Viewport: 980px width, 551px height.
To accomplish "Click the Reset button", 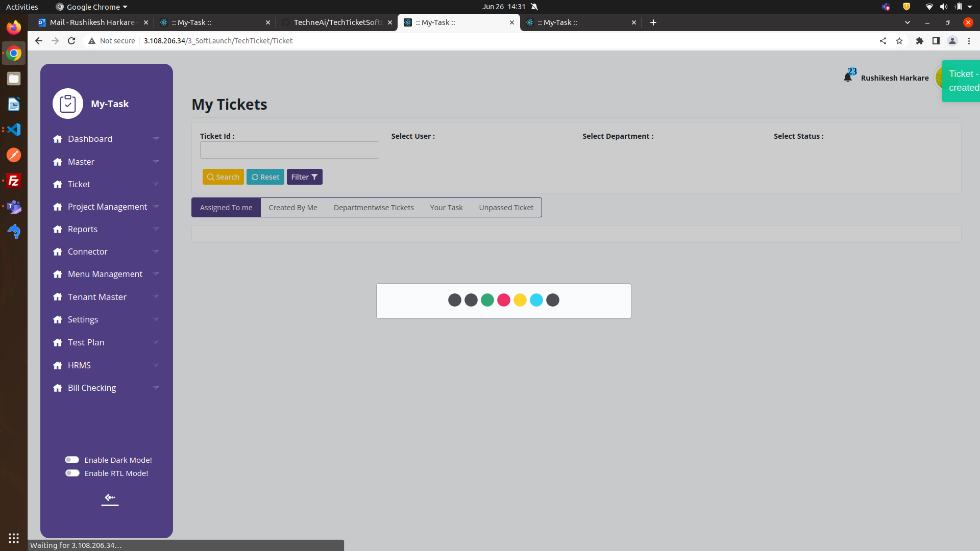I will (x=265, y=177).
